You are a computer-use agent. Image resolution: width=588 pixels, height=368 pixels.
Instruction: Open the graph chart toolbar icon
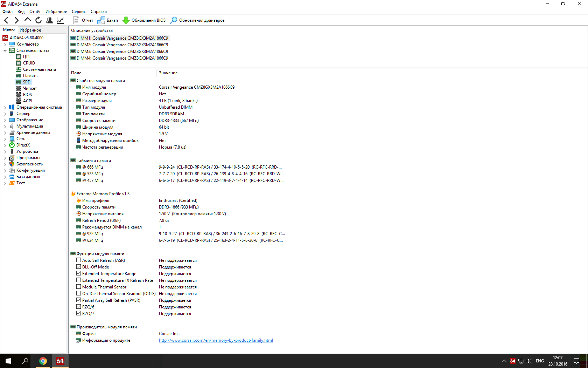tap(60, 20)
